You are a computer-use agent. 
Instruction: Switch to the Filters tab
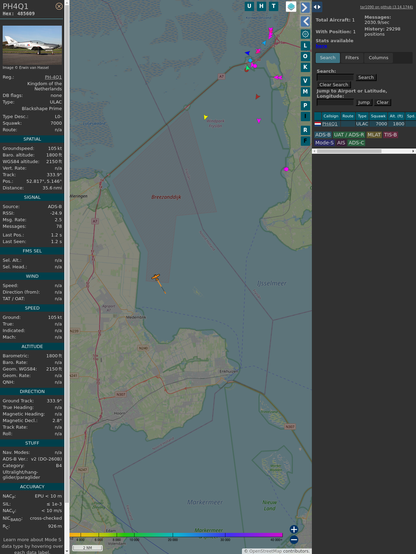click(352, 58)
